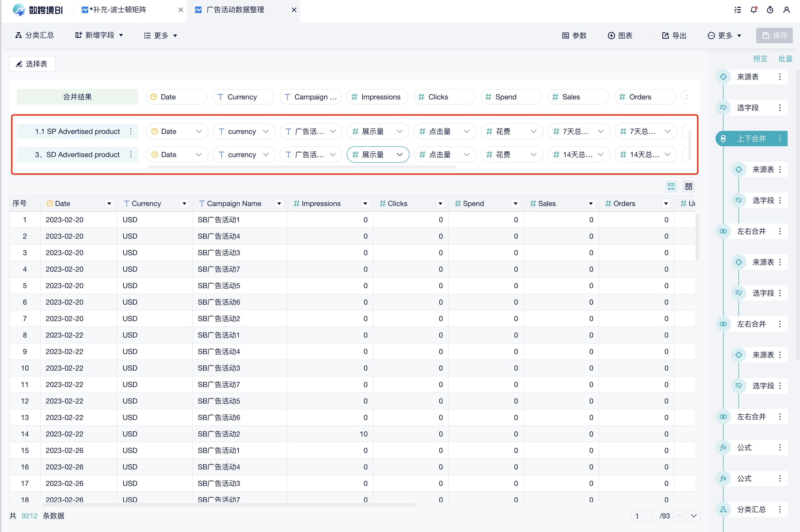Open the Campaign Name column filter arrow

pos(279,204)
